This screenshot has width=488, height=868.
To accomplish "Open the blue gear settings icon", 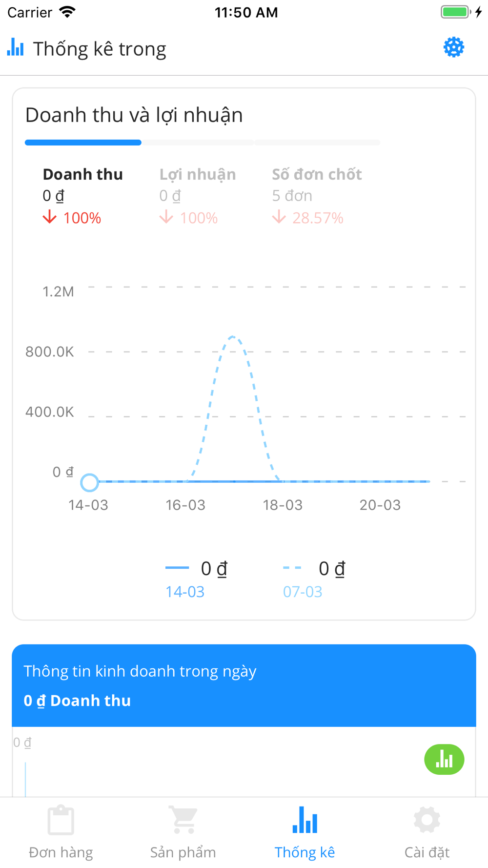I will click(454, 47).
